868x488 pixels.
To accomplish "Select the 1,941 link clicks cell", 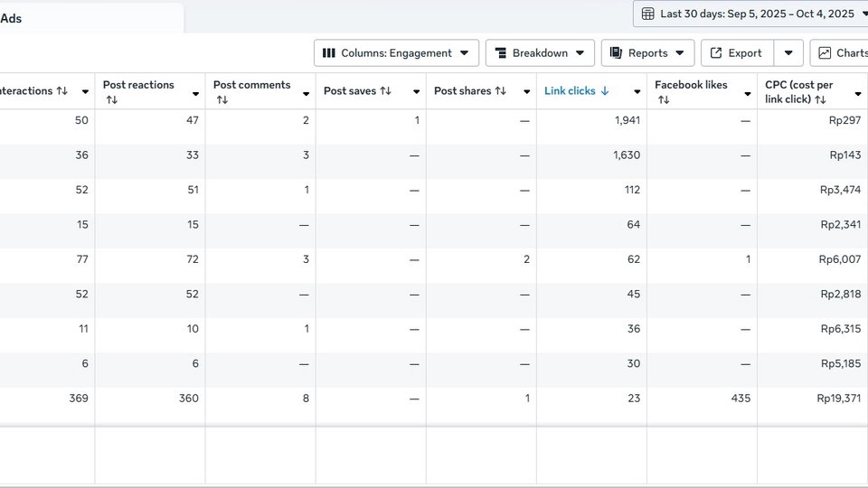I will (x=627, y=120).
